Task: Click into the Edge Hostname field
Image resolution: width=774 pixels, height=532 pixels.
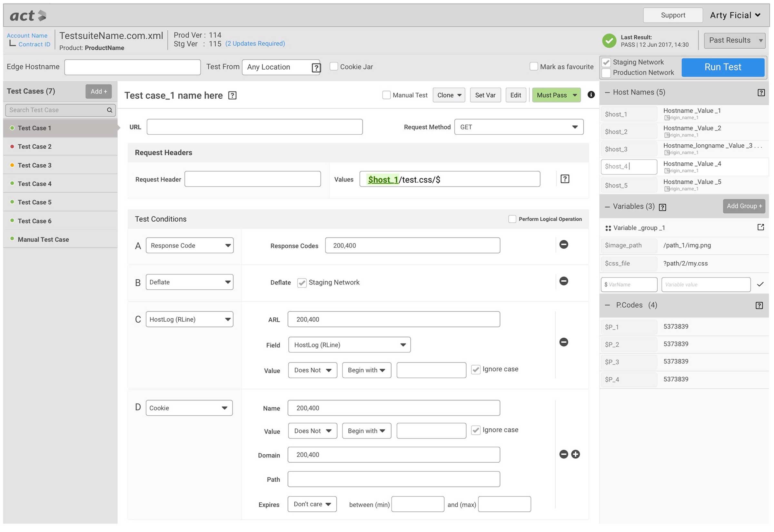Action: (132, 67)
